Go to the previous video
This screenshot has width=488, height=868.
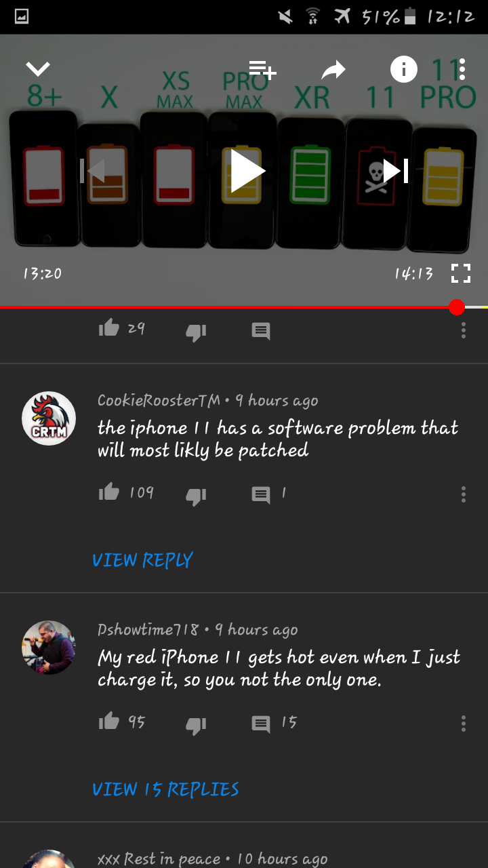(93, 171)
